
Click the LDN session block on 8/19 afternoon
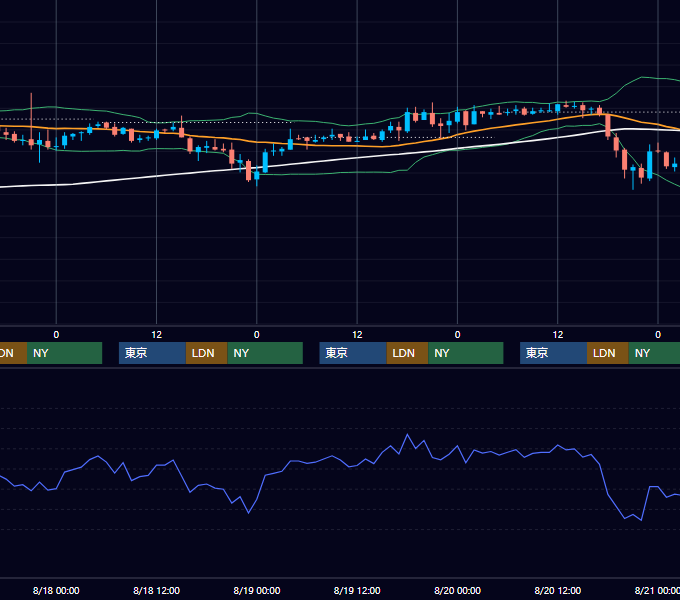pyautogui.click(x=407, y=353)
